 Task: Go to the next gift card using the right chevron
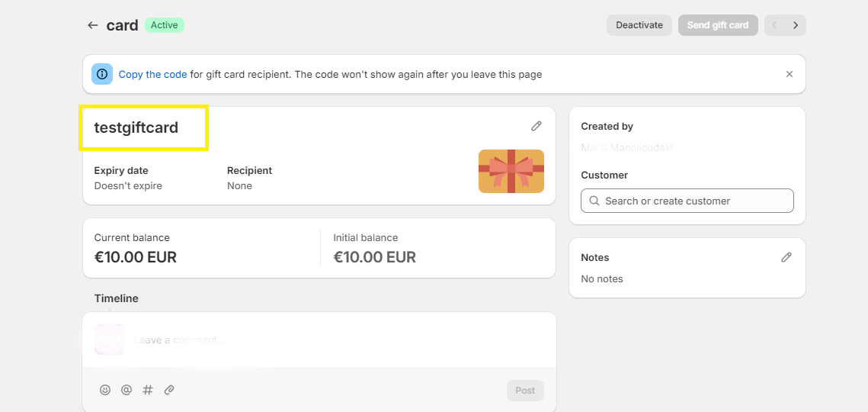[796, 25]
